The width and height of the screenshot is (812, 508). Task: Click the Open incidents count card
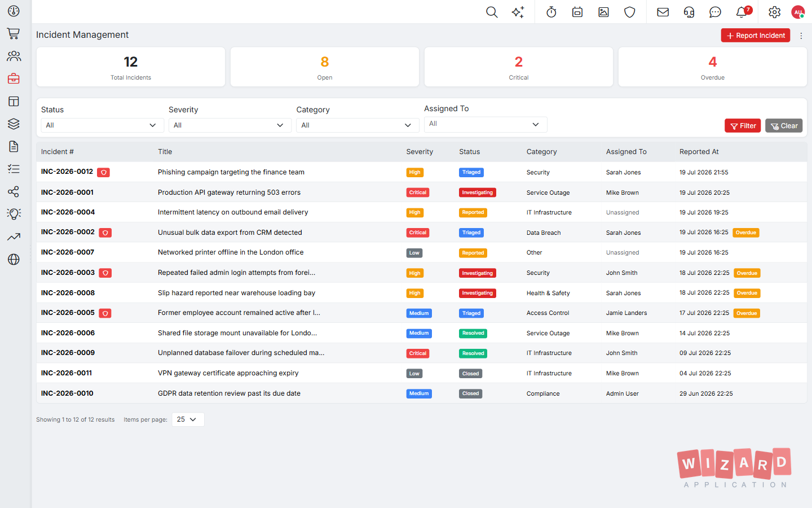click(x=325, y=67)
